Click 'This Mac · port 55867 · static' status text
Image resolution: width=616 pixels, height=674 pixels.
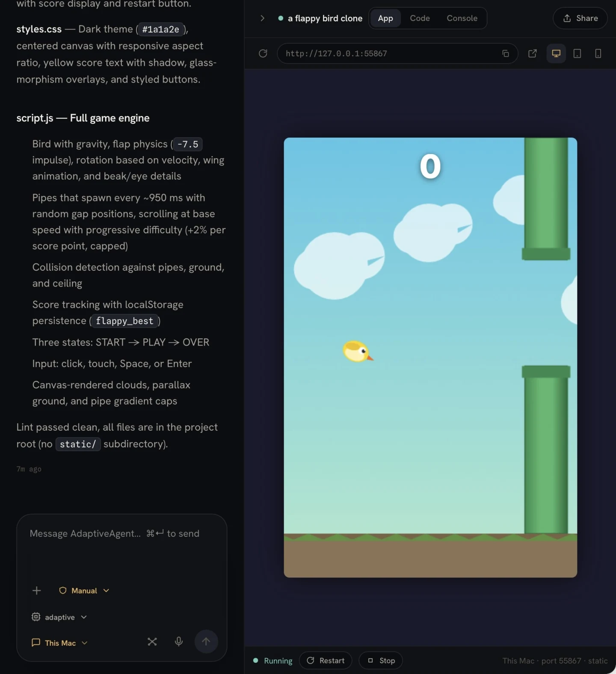click(x=555, y=661)
